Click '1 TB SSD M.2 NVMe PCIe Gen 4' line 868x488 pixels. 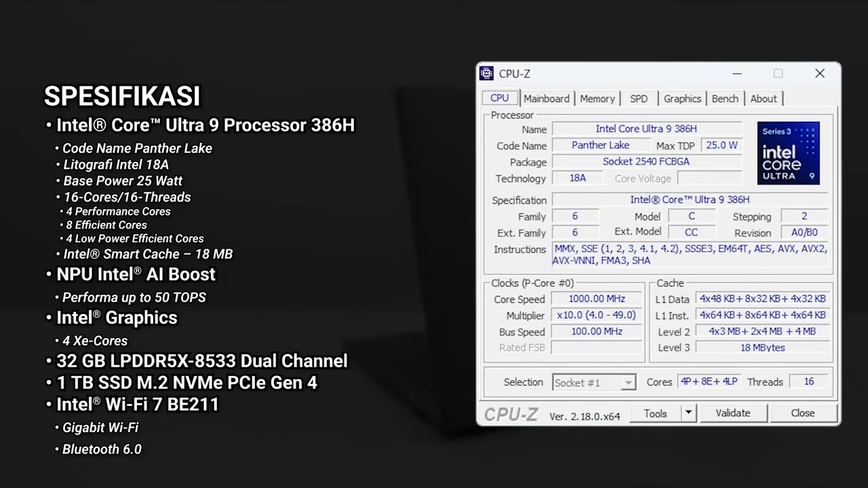186,383
